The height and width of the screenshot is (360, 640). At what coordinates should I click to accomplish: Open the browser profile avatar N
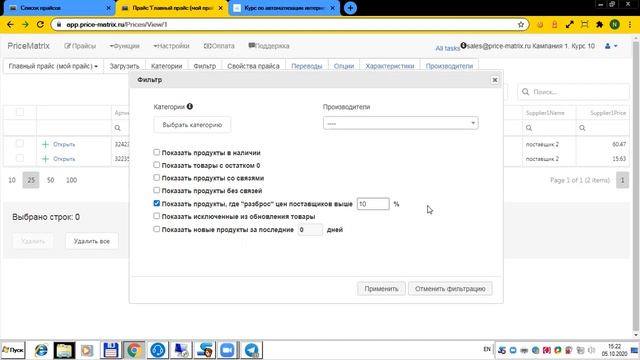tap(614, 24)
